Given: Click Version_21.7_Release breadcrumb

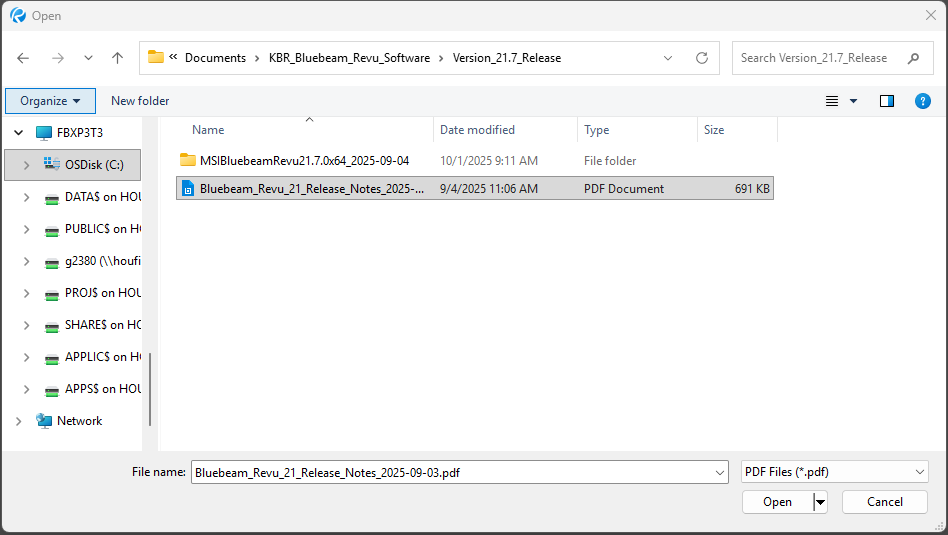Looking at the screenshot, I should pos(507,58).
